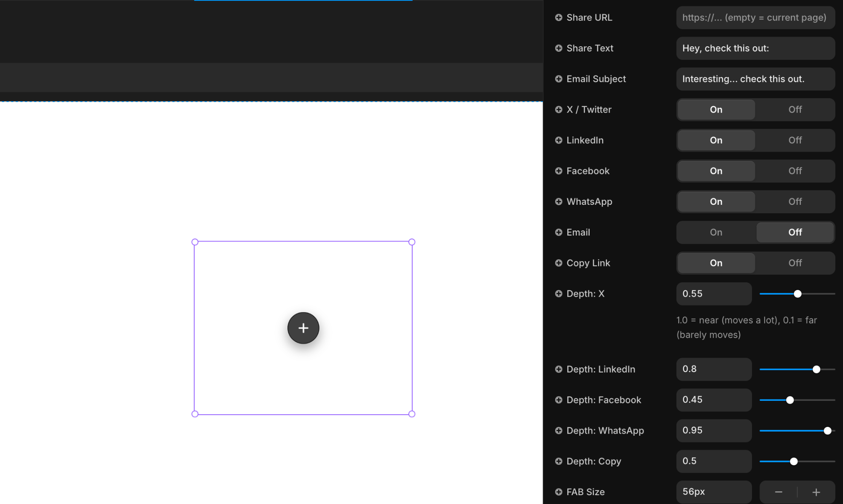The height and width of the screenshot is (504, 843).
Task: Click the plus icon next to Copy Link
Action: [558, 263]
